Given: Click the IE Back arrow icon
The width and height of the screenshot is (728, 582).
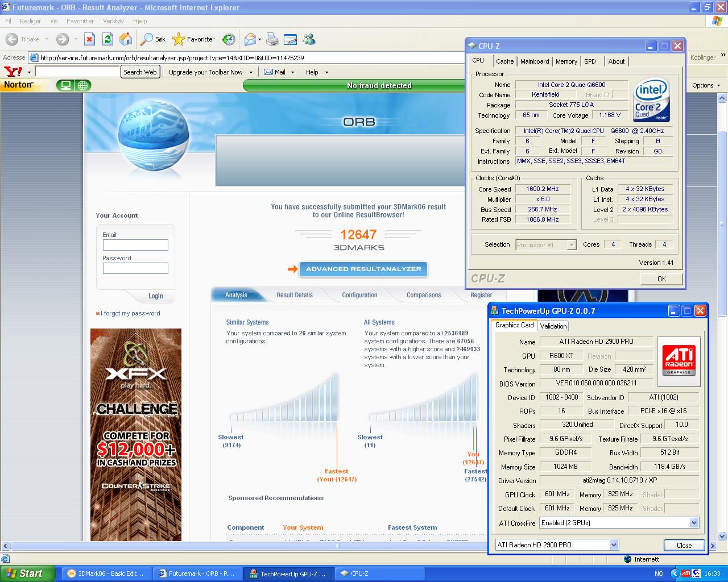Looking at the screenshot, I should pos(12,39).
